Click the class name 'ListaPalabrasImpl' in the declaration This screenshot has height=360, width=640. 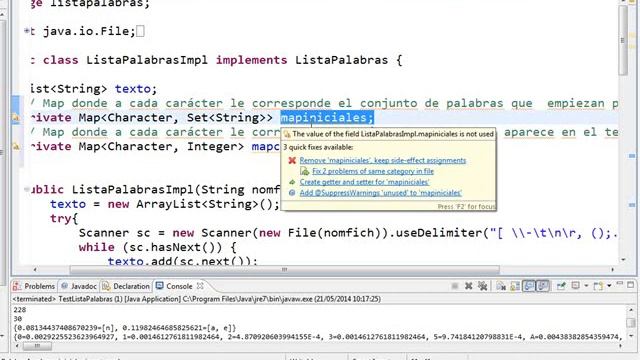click(x=147, y=60)
